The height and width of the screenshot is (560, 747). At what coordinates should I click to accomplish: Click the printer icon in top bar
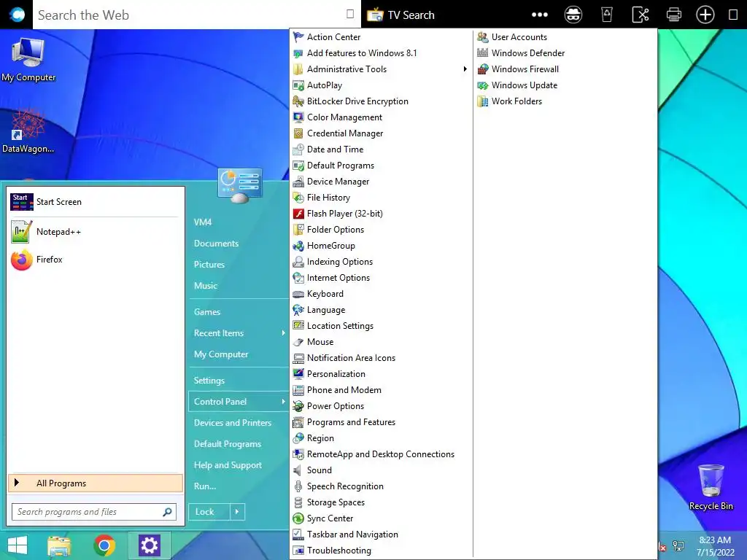(x=673, y=15)
